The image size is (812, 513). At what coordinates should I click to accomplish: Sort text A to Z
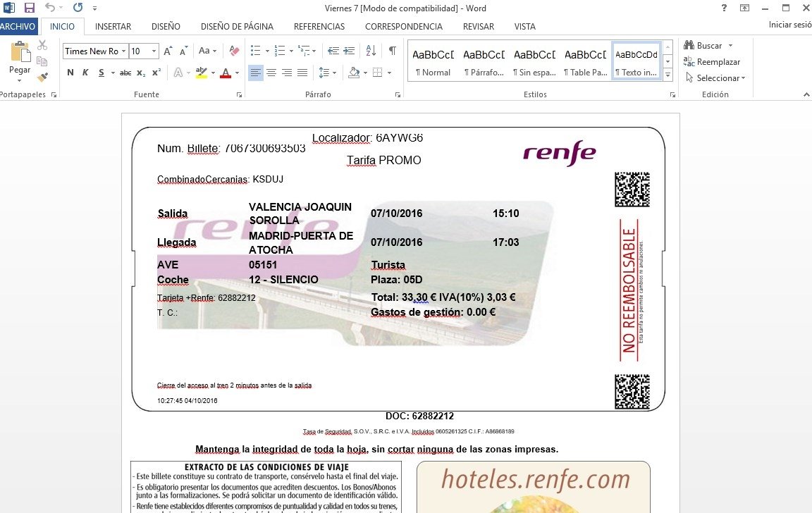(371, 51)
